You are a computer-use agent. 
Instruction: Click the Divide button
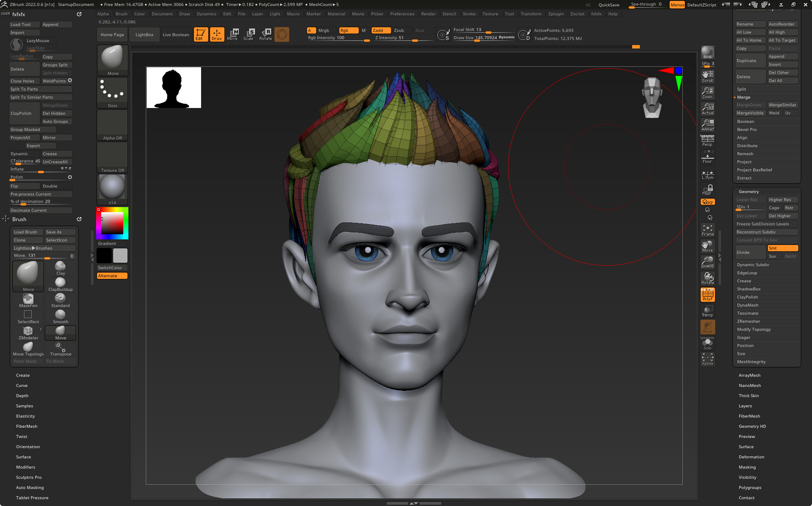750,253
